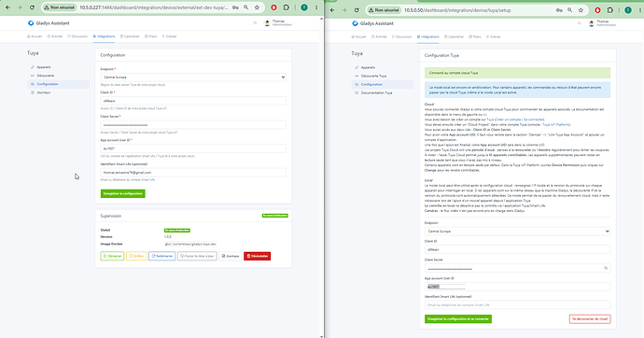
Task: Reload the page in right browser window
Action: pos(357,10)
